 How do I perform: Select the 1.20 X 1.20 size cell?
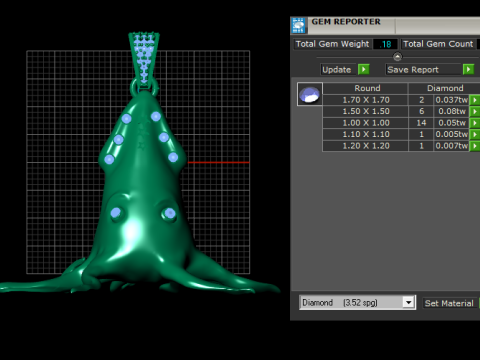point(366,146)
